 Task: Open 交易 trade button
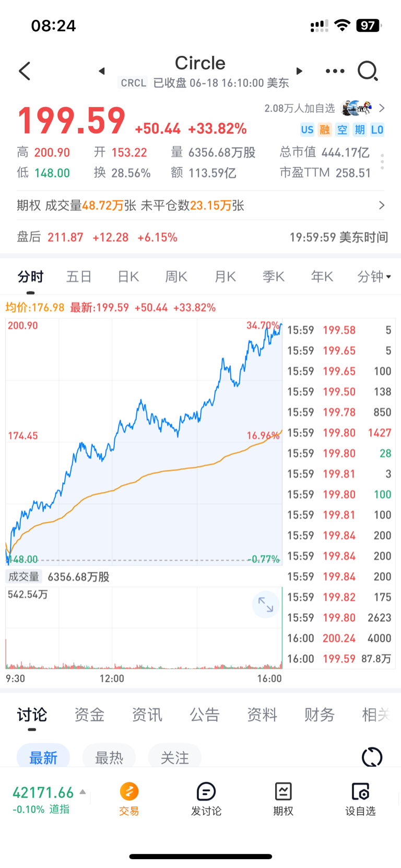click(129, 799)
